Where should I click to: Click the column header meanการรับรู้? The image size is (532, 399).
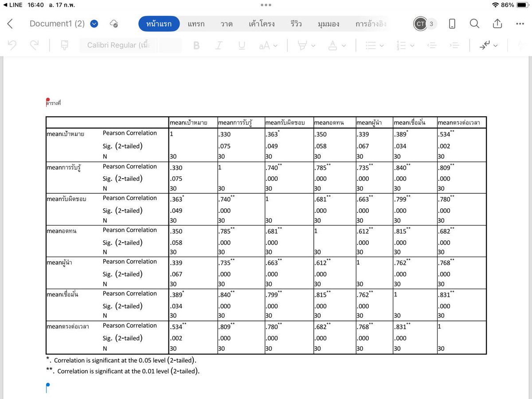(236, 123)
